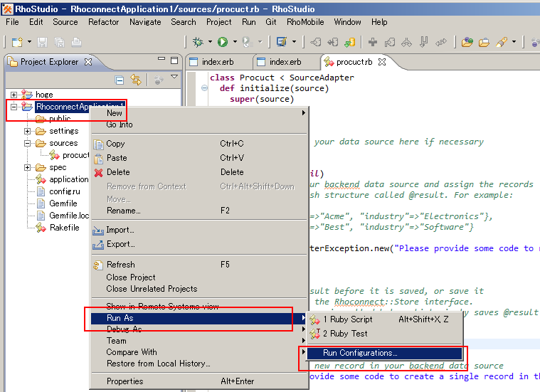Open the Navigate menu

pos(145,22)
